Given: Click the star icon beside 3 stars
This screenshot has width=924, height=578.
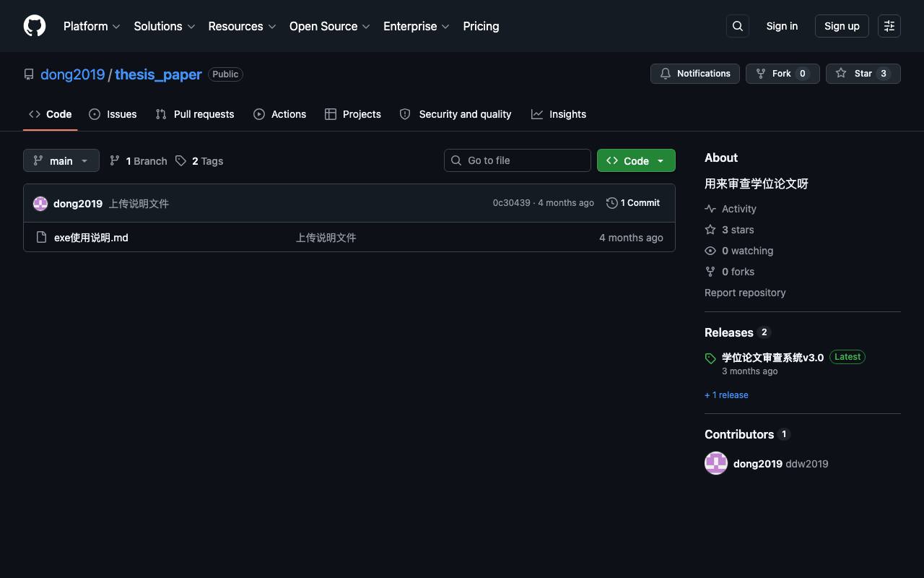Looking at the screenshot, I should point(710,230).
